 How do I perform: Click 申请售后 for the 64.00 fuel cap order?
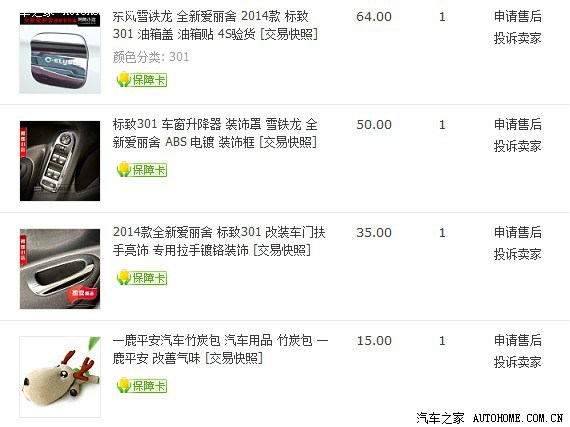tap(518, 17)
